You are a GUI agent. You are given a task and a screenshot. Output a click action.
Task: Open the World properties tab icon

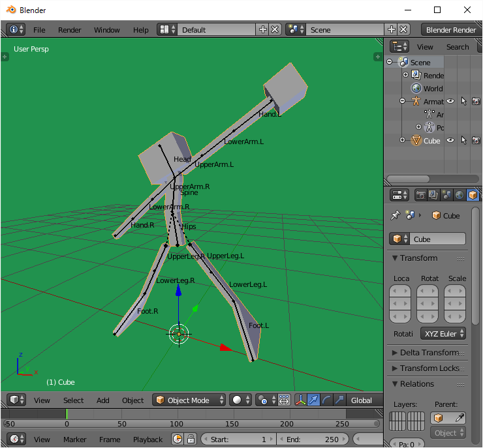pos(459,195)
